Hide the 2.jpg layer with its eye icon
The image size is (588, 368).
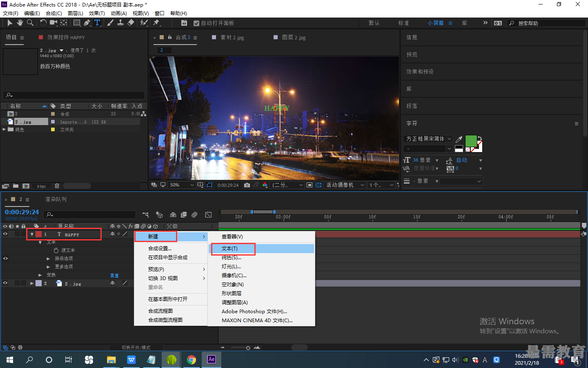5,283
